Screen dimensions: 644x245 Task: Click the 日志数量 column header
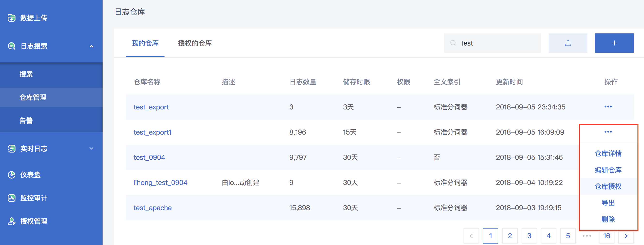click(x=303, y=82)
